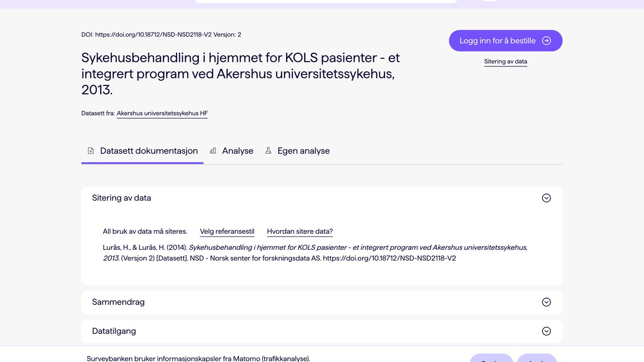Click the document icon beside Datasett dokumentasjon

[x=91, y=151]
